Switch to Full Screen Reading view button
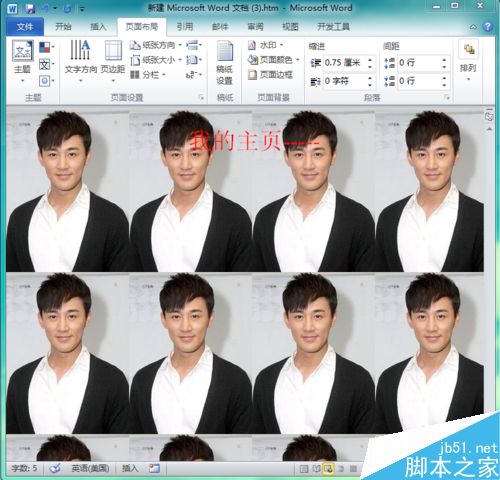 (x=316, y=469)
